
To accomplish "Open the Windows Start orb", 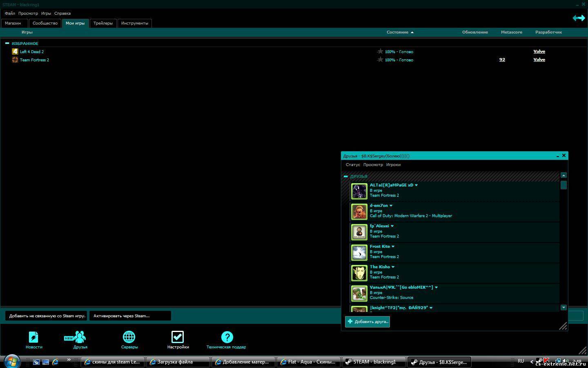I will click(12, 361).
